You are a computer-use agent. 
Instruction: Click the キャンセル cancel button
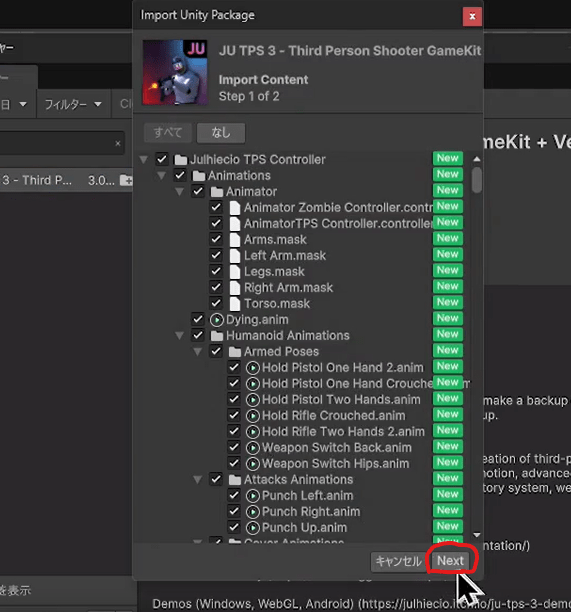398,561
